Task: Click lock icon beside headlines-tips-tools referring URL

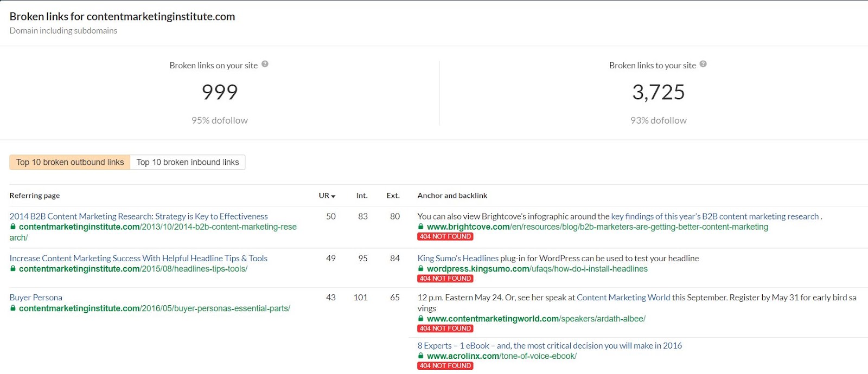Action: (13, 268)
